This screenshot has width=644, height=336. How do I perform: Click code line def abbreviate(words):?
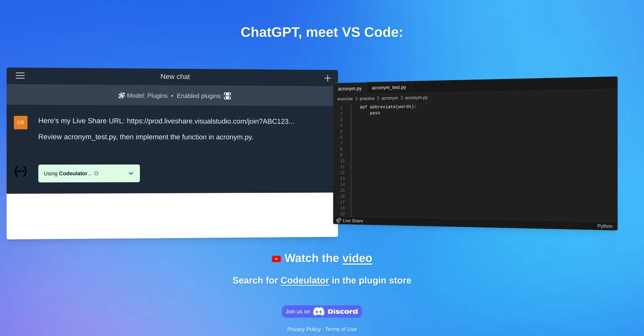[388, 107]
